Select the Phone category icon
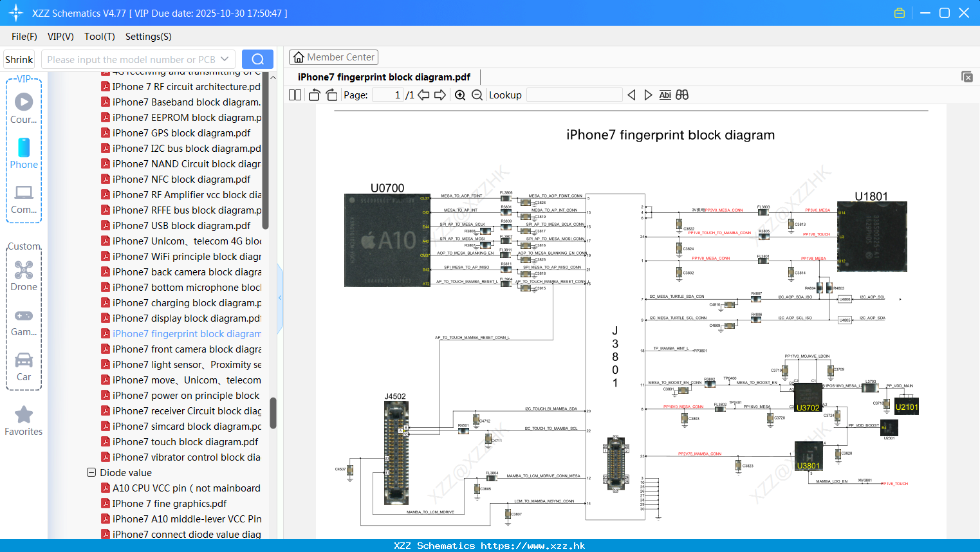Viewport: 980px width, 552px height. [x=24, y=154]
